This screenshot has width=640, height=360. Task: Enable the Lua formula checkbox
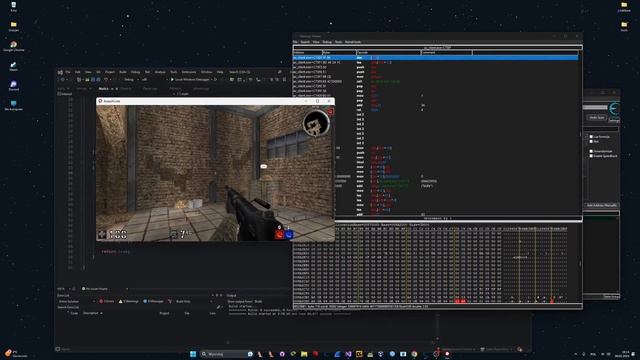pos(591,137)
